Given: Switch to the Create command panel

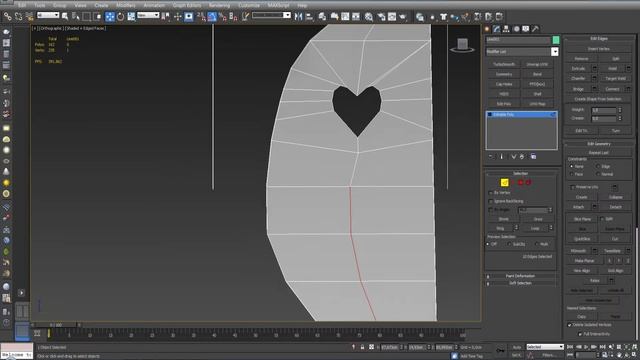Looking at the screenshot, I should click(487, 29).
